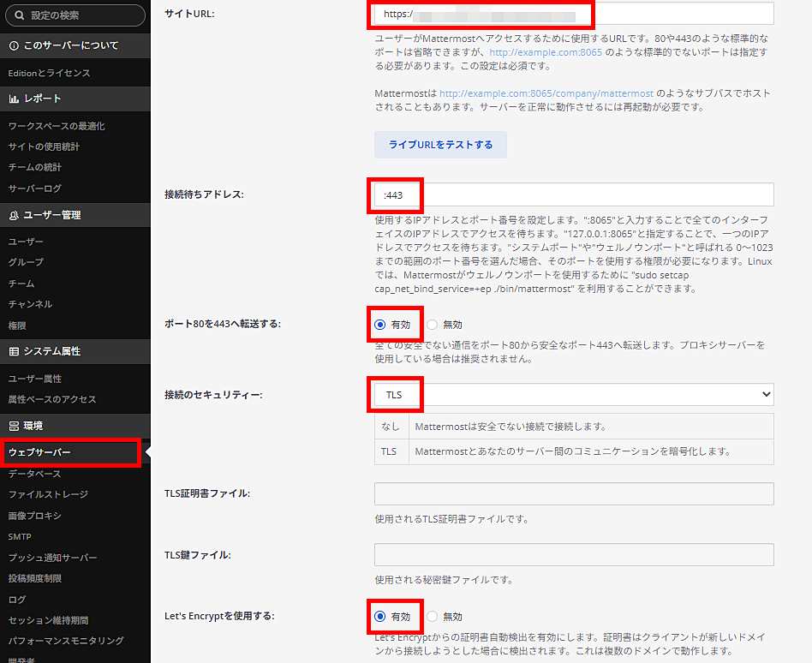Select 有効 for Let's Encryptを使用する
Screen dimensions: 812x663
coord(380,617)
